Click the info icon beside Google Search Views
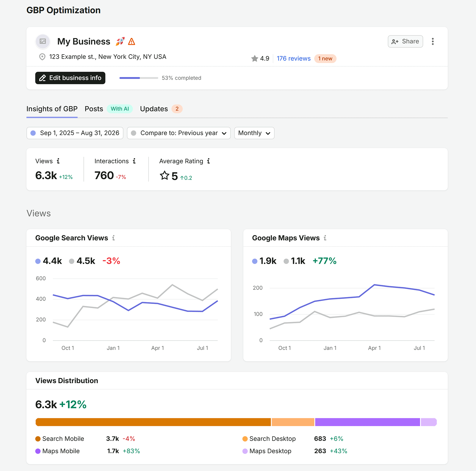Image resolution: width=476 pixels, height=471 pixels. click(113, 238)
